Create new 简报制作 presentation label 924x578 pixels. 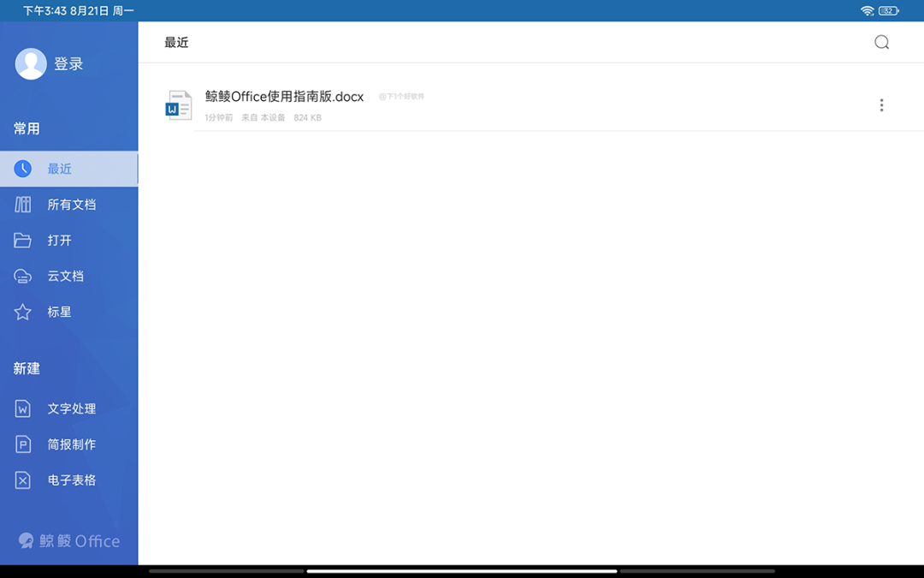click(72, 444)
